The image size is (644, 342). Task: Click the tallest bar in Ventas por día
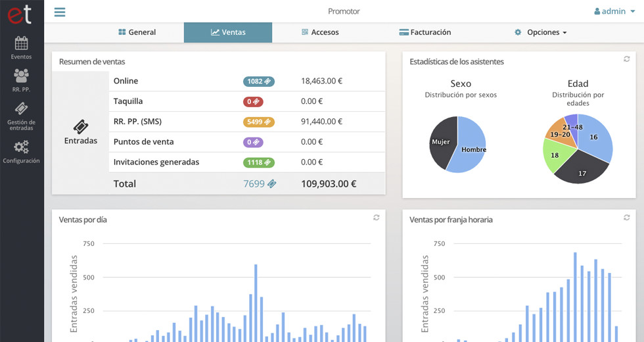click(256, 303)
